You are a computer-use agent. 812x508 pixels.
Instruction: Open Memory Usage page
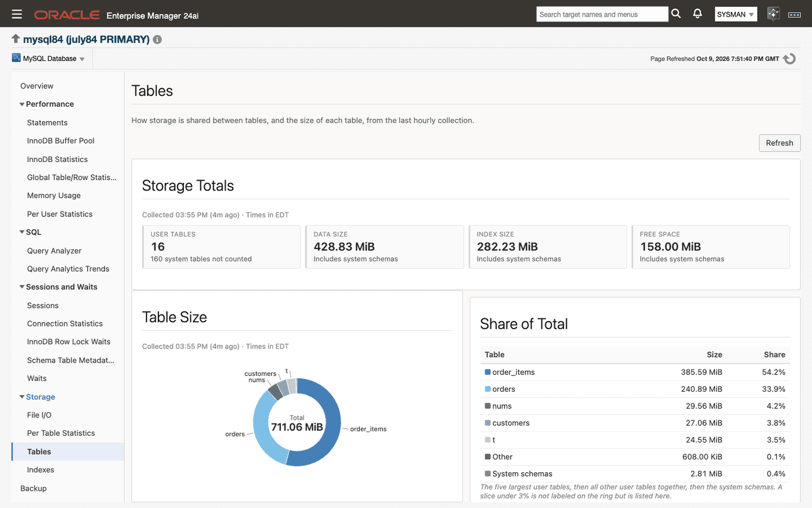pos(54,196)
